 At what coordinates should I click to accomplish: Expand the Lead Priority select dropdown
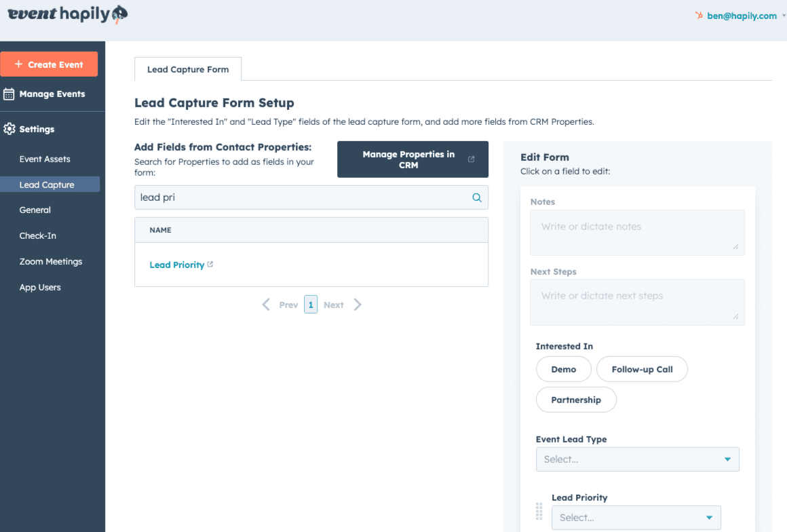click(636, 518)
